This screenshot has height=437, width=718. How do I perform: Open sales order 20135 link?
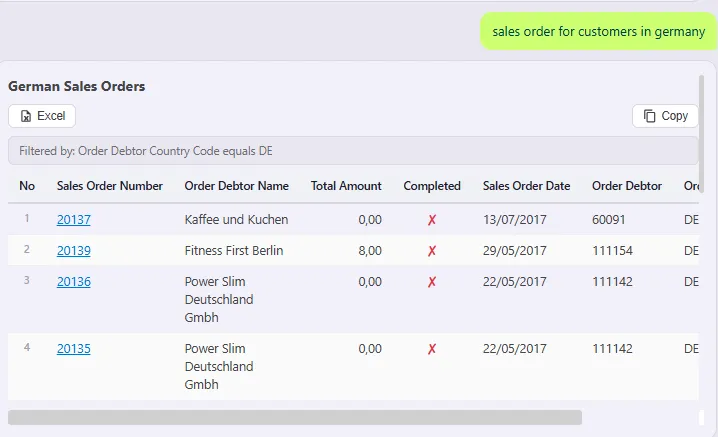[74, 349]
